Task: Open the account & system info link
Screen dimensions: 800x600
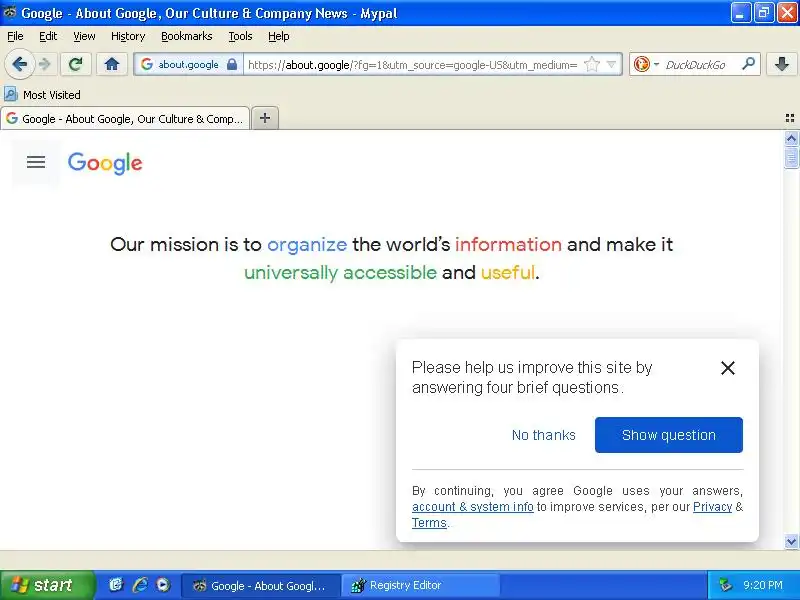Action: [472, 507]
